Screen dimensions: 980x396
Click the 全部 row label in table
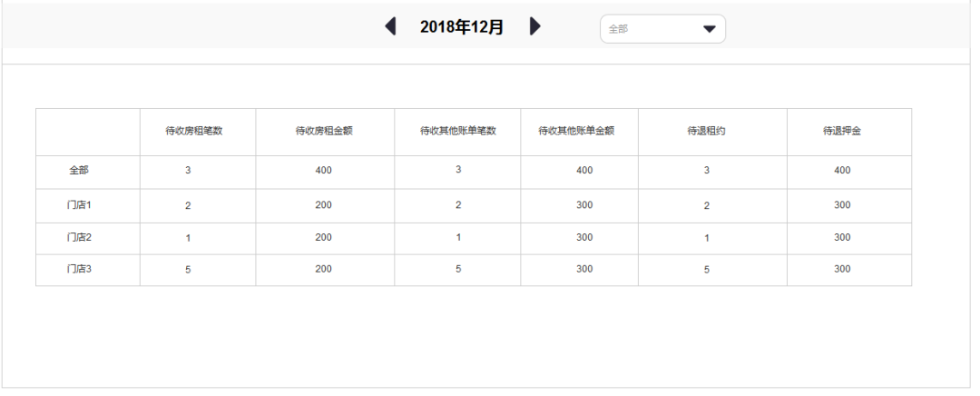click(x=79, y=170)
